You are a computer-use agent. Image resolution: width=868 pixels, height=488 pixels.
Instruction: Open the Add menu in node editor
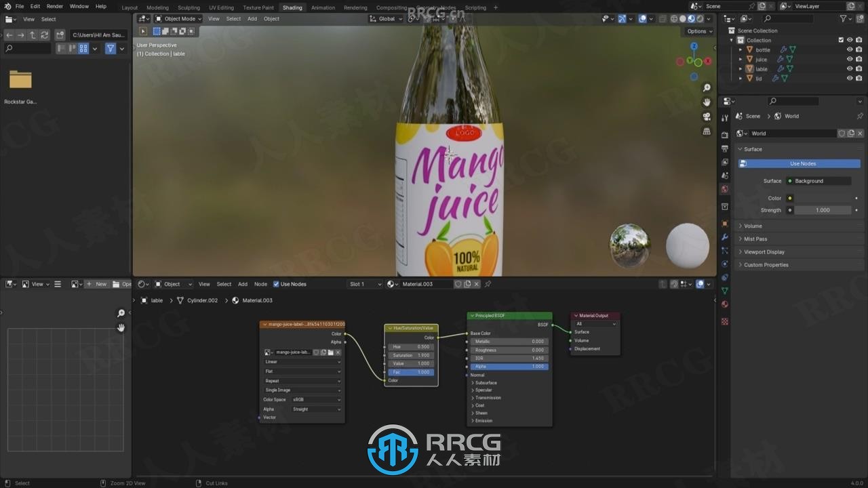(242, 284)
